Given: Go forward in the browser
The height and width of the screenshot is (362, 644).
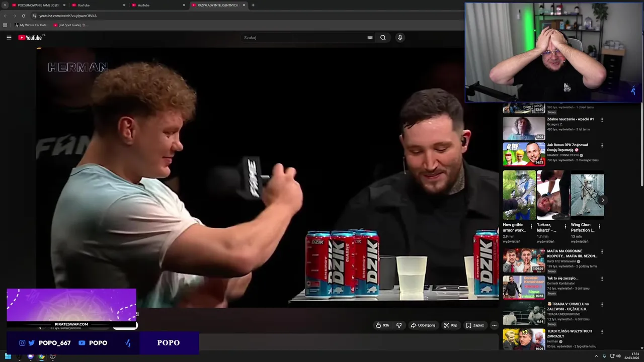Looking at the screenshot, I should (14, 16).
